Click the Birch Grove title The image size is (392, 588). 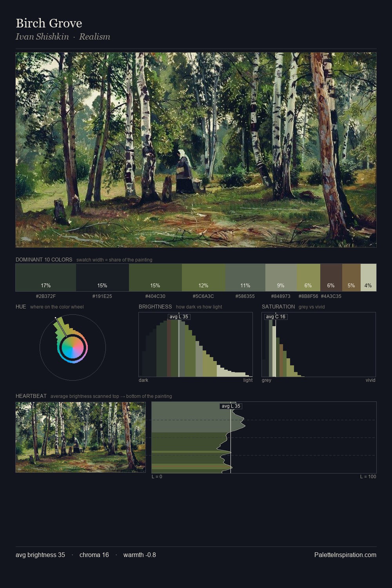(49, 23)
